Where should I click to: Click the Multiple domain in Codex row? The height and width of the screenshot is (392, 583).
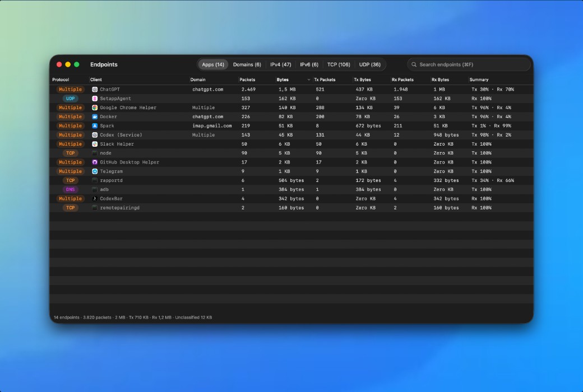tap(203, 135)
